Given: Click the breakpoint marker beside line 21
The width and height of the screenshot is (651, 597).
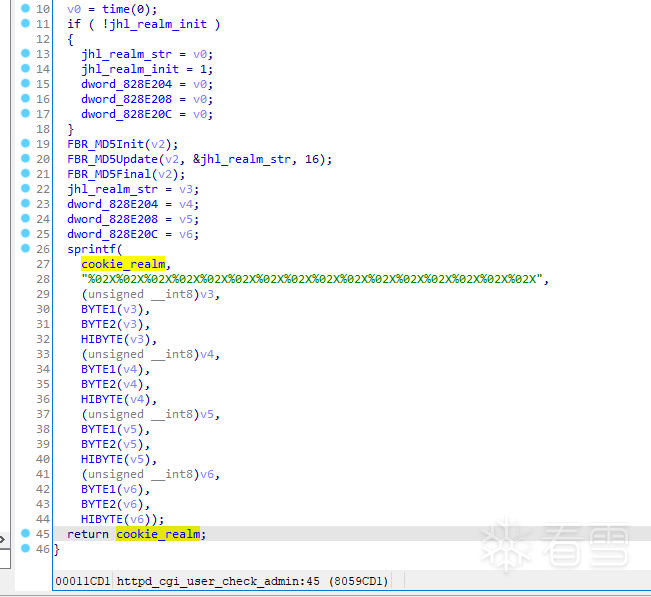Looking at the screenshot, I should (x=25, y=173).
